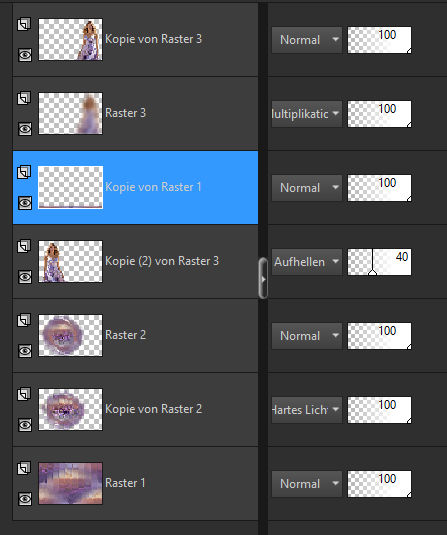Toggle visibility of Kopie von Raster 2
The image size is (447, 535).
[x=25, y=425]
